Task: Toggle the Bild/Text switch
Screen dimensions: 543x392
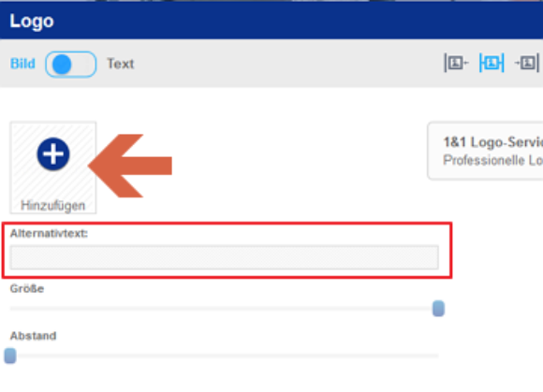Action: pos(70,65)
